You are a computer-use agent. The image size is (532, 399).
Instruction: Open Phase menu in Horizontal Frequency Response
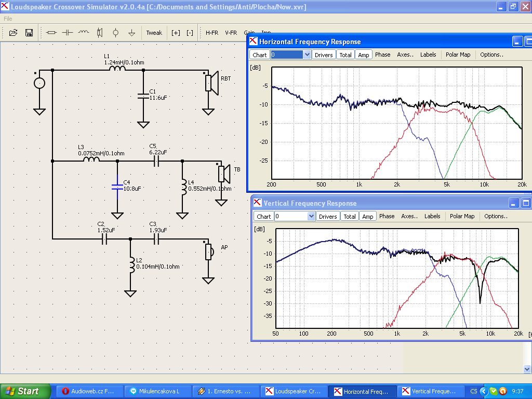pyautogui.click(x=383, y=55)
